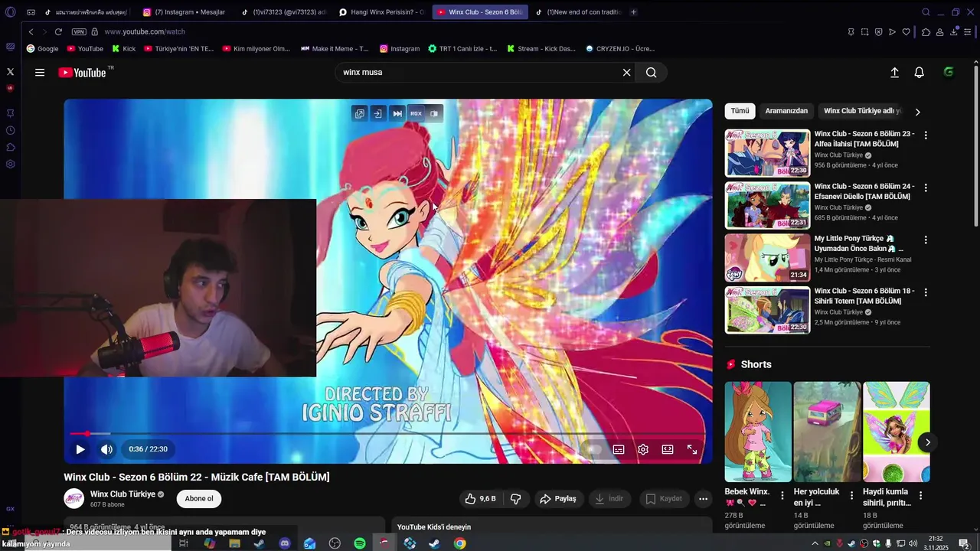The width and height of the screenshot is (980, 551).
Task: Expand more filter chips with the right arrow
Action: 918,112
